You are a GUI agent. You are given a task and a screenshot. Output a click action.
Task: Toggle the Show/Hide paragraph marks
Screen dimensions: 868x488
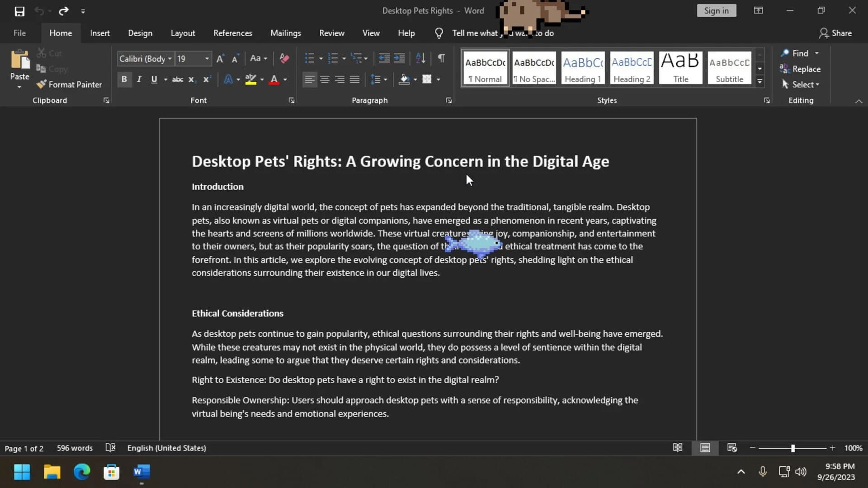441,58
